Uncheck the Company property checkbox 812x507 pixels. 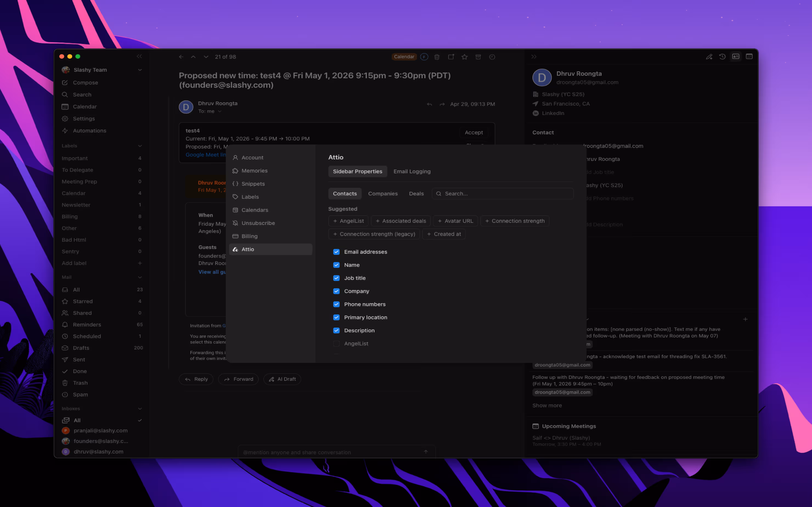coord(336,291)
